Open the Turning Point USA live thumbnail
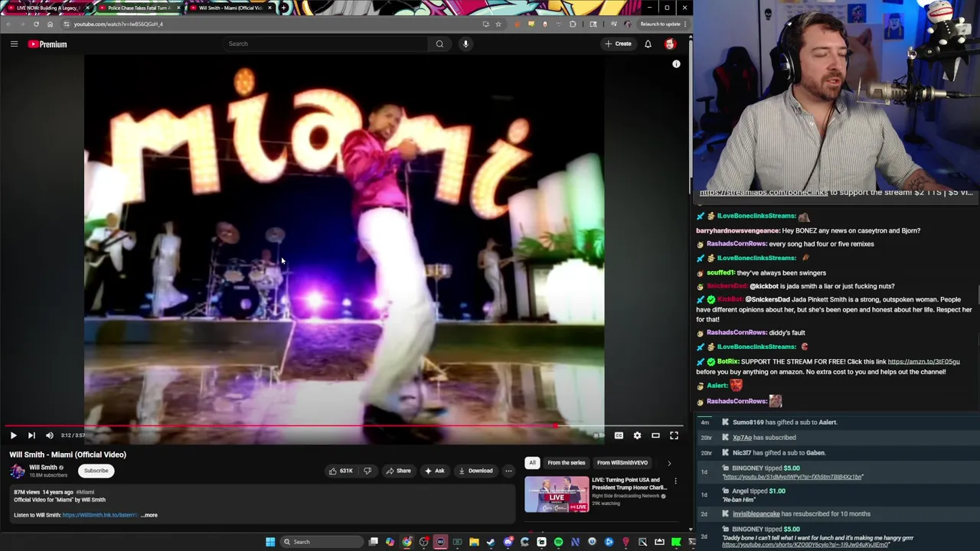The image size is (980, 551). 557,494
